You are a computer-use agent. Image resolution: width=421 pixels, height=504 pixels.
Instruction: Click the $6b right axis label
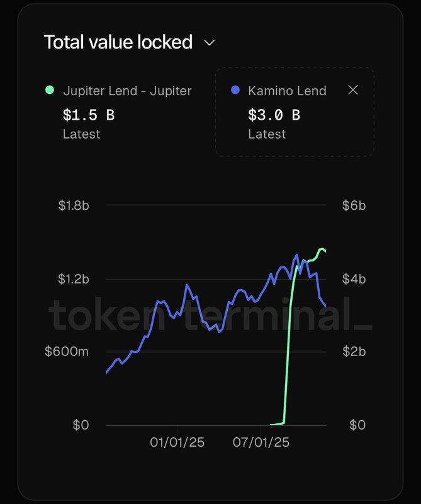[x=354, y=205]
